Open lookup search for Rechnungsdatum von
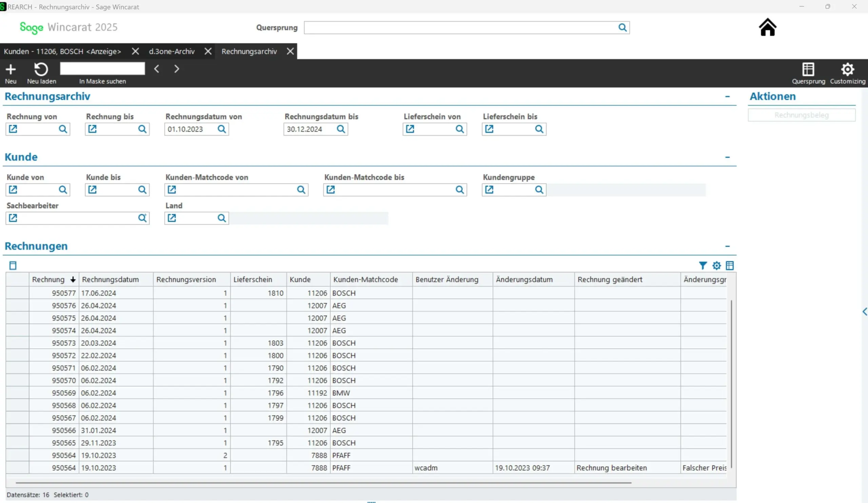 [222, 129]
